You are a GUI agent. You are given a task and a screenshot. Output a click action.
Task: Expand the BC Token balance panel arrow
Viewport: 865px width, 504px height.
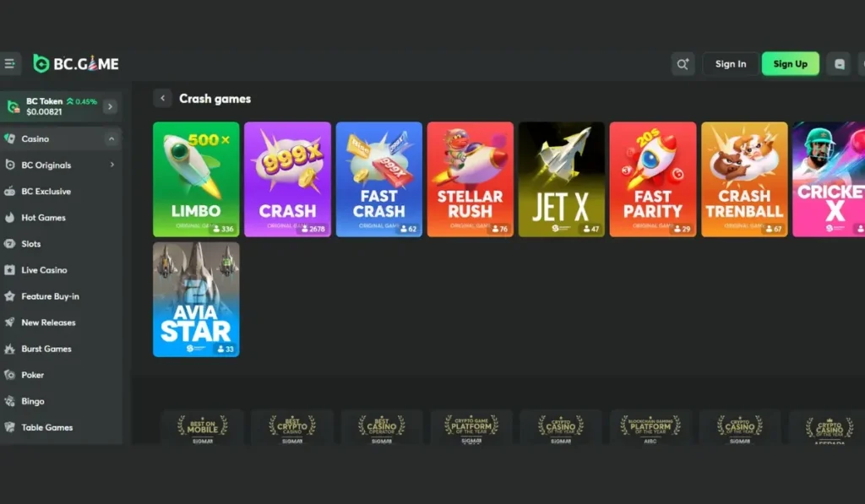(x=109, y=106)
